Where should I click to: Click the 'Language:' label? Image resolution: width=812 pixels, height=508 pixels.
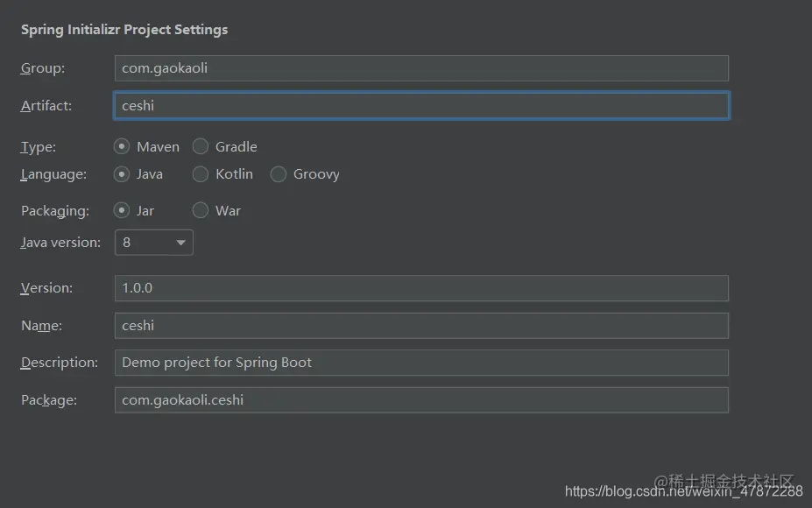pyautogui.click(x=53, y=174)
